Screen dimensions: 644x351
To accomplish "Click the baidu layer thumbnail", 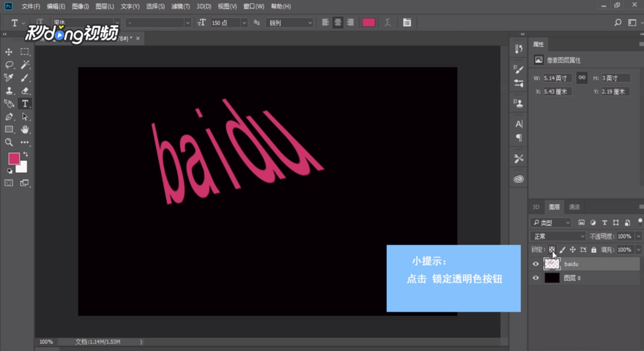I will (x=552, y=264).
